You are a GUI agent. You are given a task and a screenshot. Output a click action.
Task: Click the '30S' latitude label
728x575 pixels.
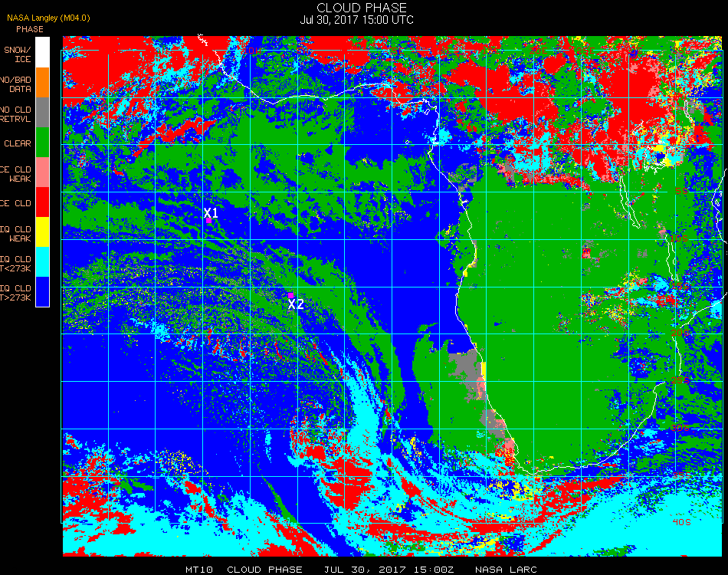680,428
